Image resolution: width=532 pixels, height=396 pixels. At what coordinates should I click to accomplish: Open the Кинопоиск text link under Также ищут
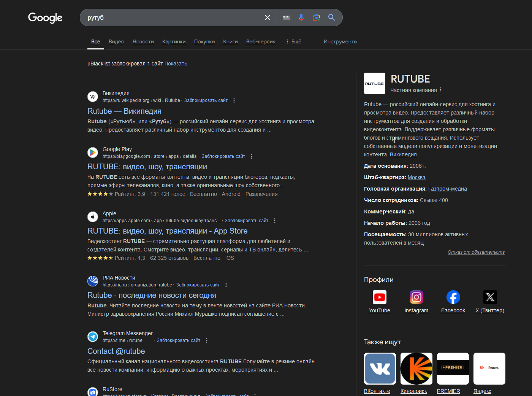coord(413,391)
